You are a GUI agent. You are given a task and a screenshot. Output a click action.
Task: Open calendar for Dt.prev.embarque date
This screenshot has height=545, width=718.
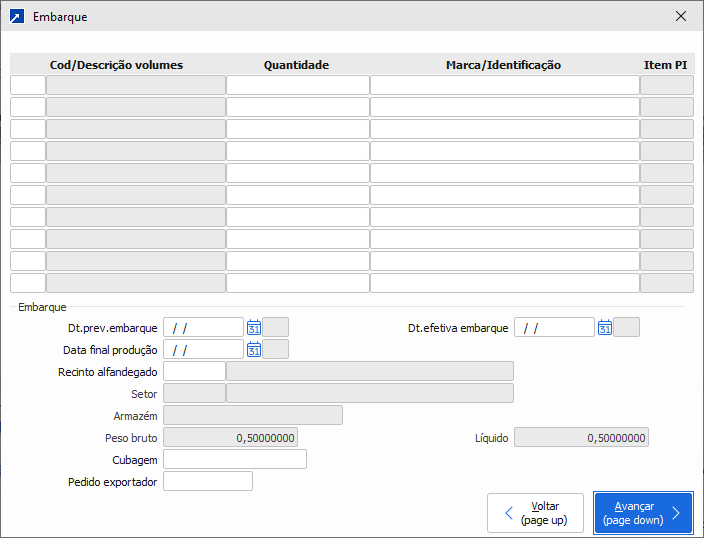(254, 328)
